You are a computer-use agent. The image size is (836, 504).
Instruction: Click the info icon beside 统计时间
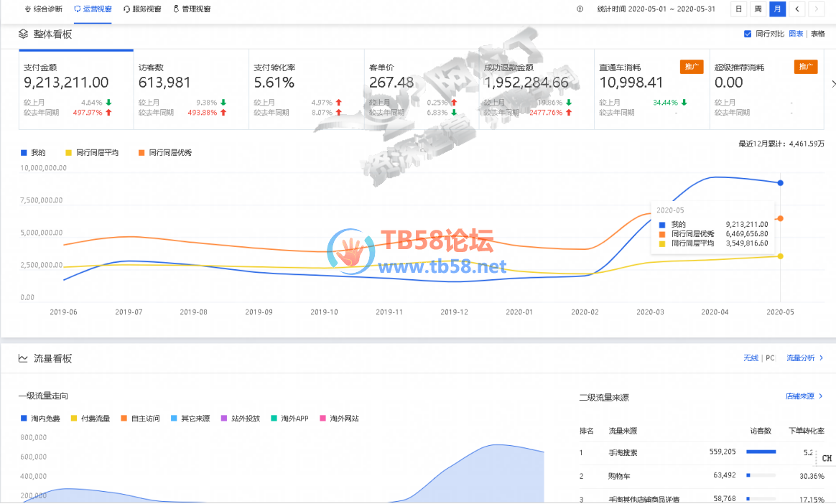580,9
